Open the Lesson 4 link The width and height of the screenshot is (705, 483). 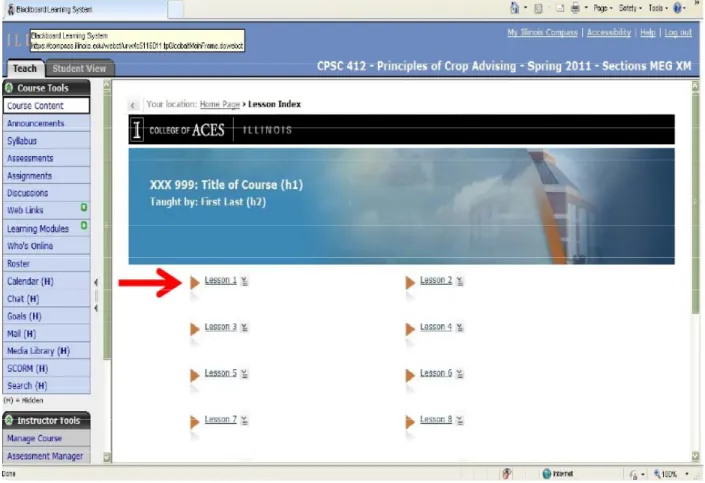tap(436, 327)
